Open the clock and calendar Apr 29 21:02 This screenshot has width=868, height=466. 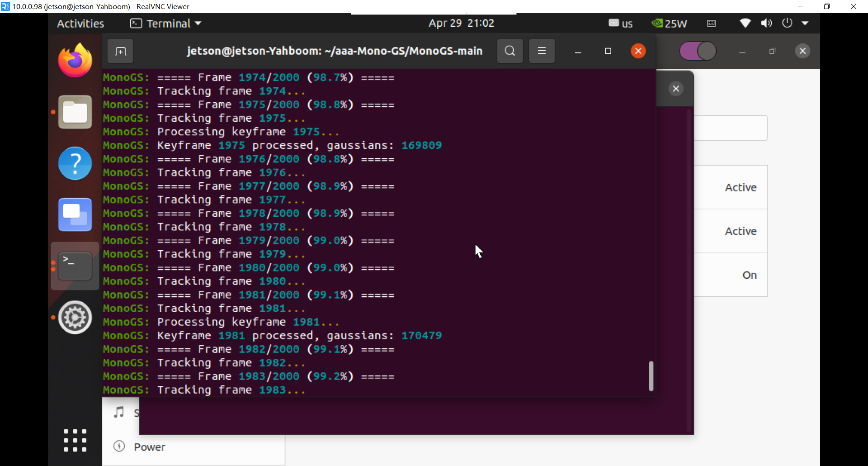tap(461, 23)
